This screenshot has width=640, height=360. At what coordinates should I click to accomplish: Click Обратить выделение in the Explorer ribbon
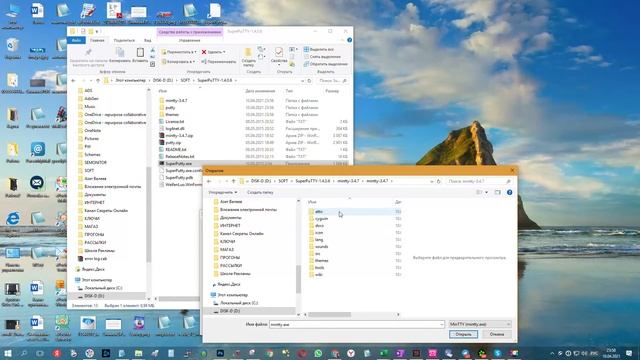tap(326, 64)
